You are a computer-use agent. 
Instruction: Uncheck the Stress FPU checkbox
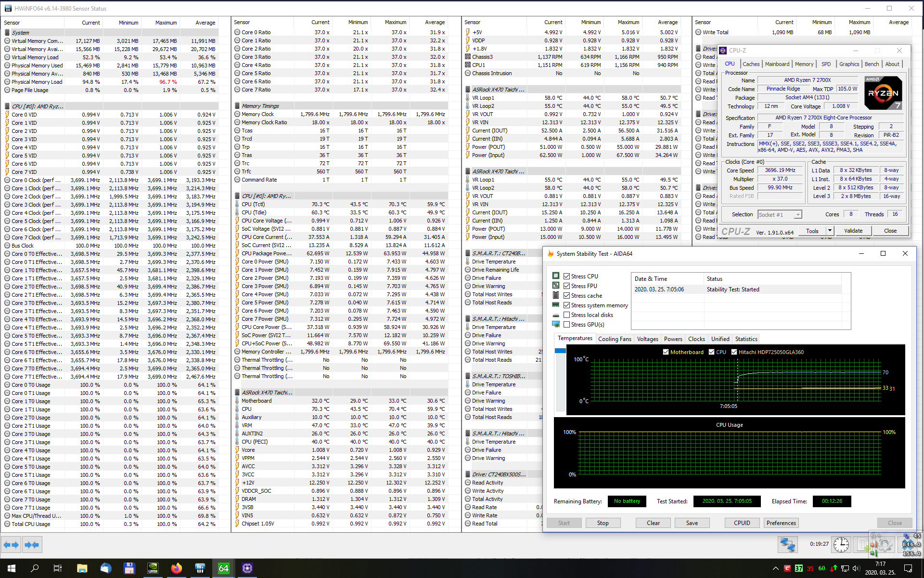tap(567, 286)
